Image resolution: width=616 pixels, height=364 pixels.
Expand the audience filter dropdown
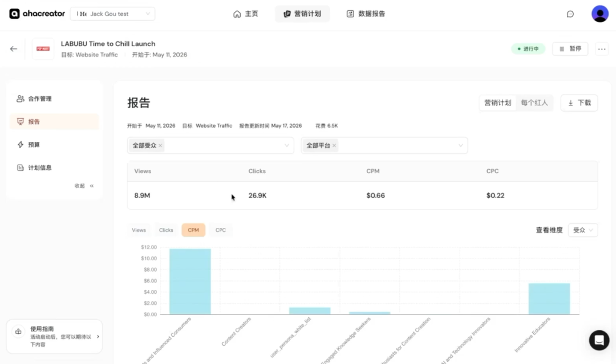tap(287, 145)
